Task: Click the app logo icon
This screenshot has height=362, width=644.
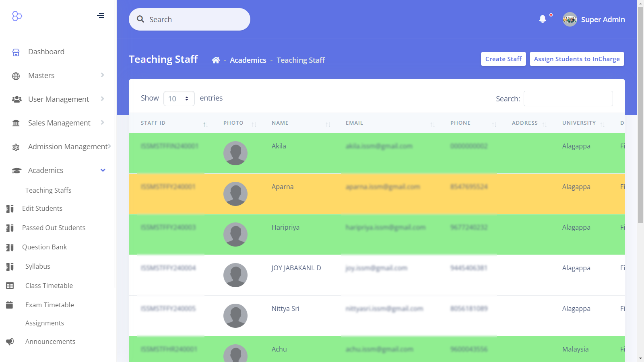Action: point(17,16)
